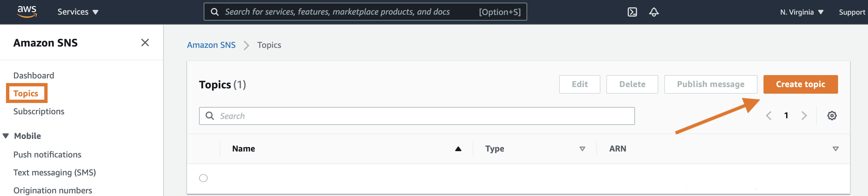The width and height of the screenshot is (868, 196).
Task: Follow the Amazon SNS breadcrumb link
Action: tap(211, 45)
